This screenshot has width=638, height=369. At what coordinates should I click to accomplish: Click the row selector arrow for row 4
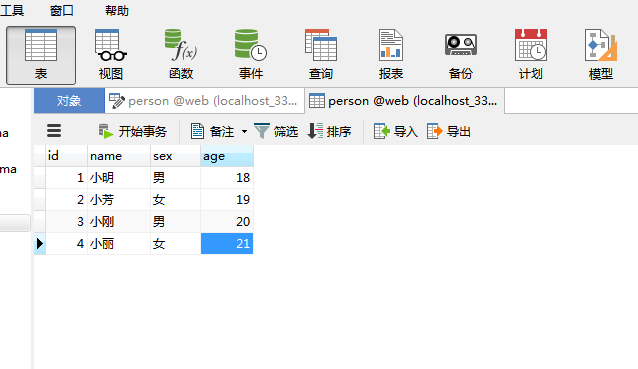pyautogui.click(x=39, y=244)
